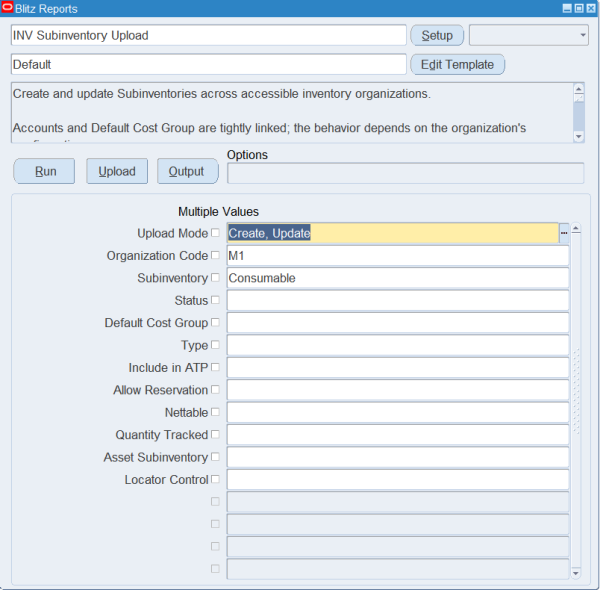This screenshot has width=600, height=590.
Task: Tick Nettable multiple values checkbox
Action: pyautogui.click(x=215, y=412)
